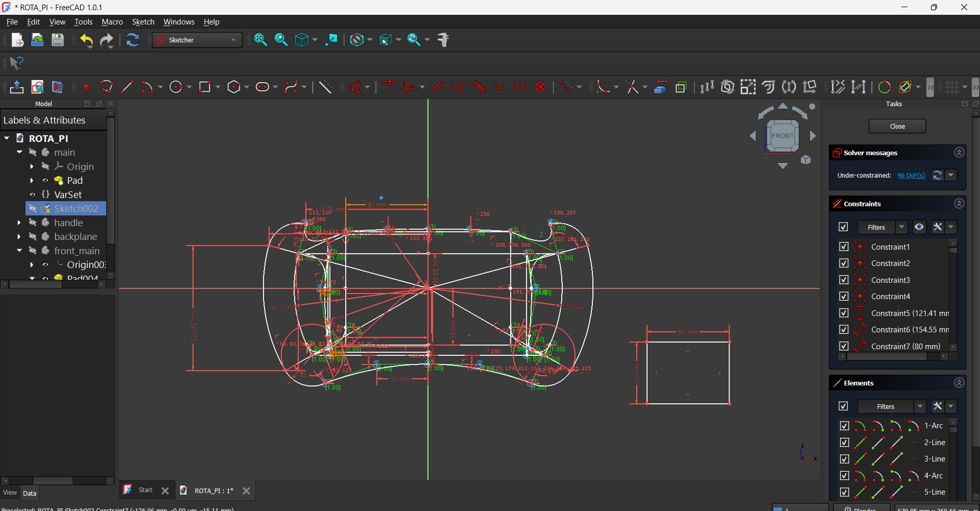The image size is (980, 511).
Task: Click the Block constraint icon
Action: click(x=540, y=87)
